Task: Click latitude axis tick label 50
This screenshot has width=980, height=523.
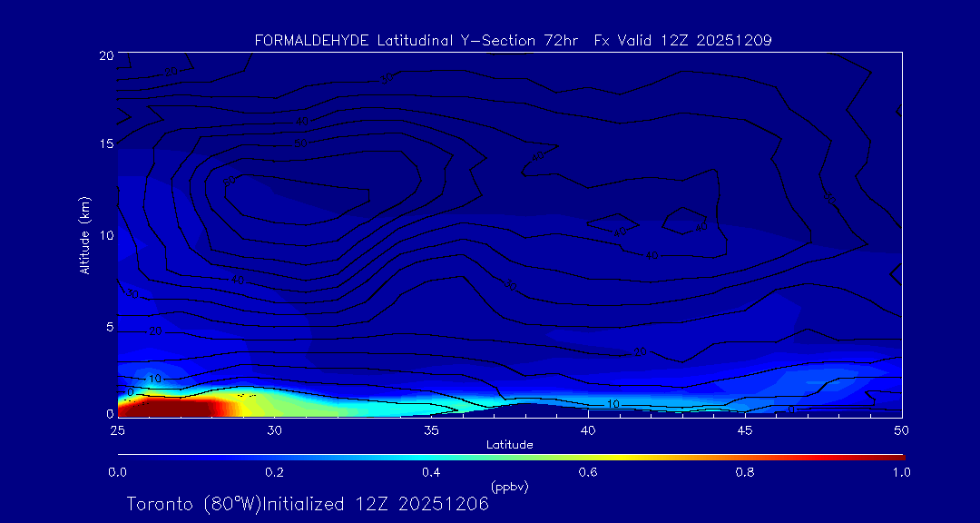Action: point(901,429)
